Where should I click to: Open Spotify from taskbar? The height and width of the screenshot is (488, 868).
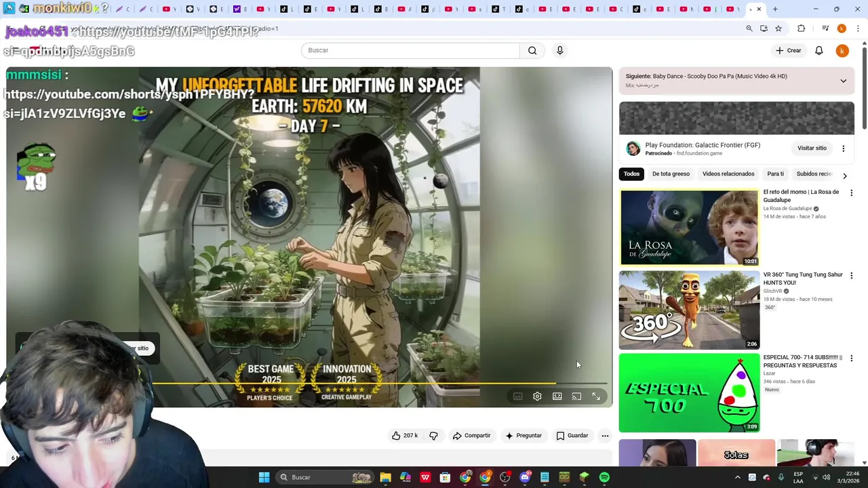[604, 478]
